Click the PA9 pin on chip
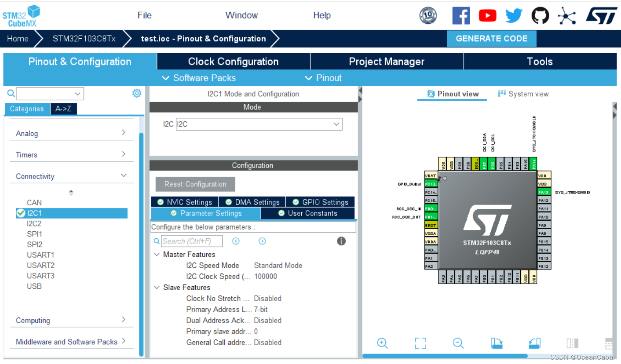Image resolution: width=621 pixels, height=364 pixels. click(x=544, y=225)
